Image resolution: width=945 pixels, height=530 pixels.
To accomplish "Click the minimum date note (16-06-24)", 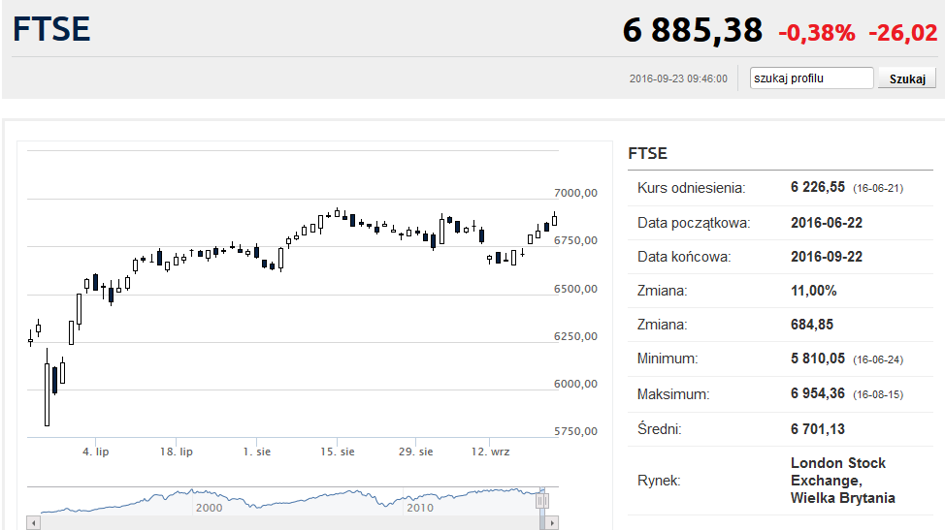I will coord(878,360).
